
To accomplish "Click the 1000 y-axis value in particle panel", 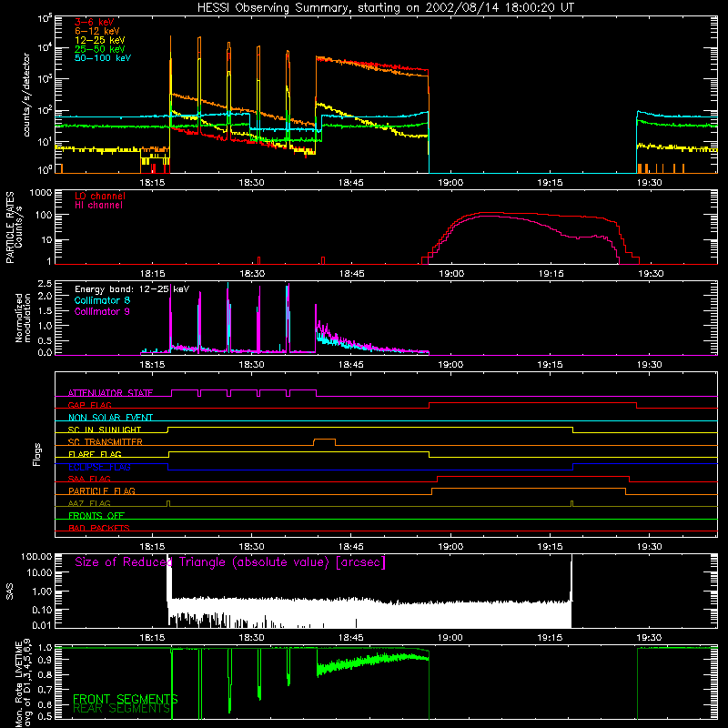I will pyautogui.click(x=40, y=193).
